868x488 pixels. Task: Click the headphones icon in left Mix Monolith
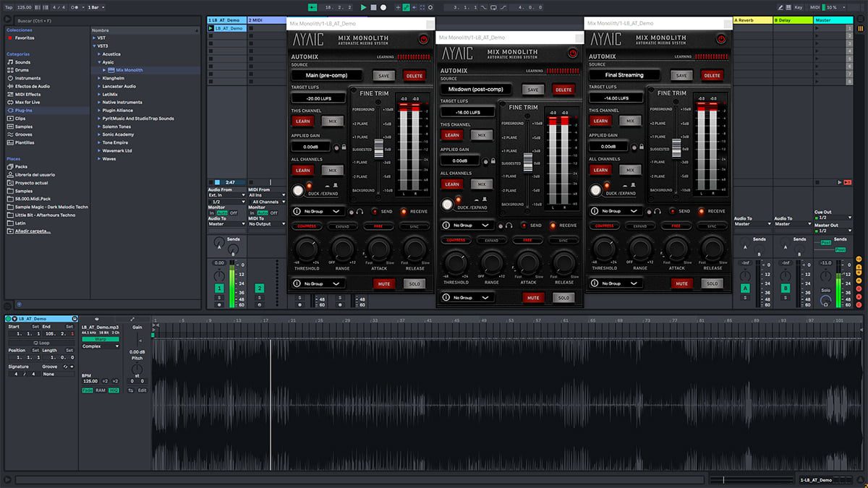(359, 211)
